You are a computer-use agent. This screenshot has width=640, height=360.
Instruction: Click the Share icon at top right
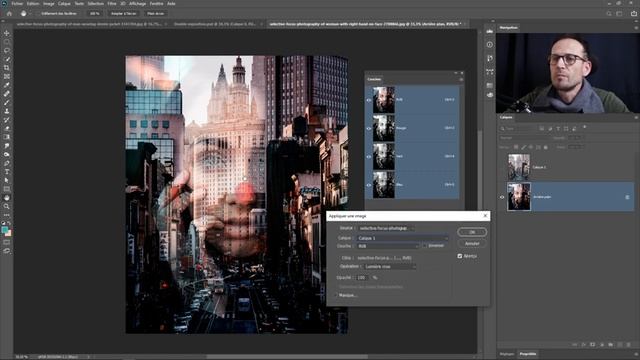[633, 13]
